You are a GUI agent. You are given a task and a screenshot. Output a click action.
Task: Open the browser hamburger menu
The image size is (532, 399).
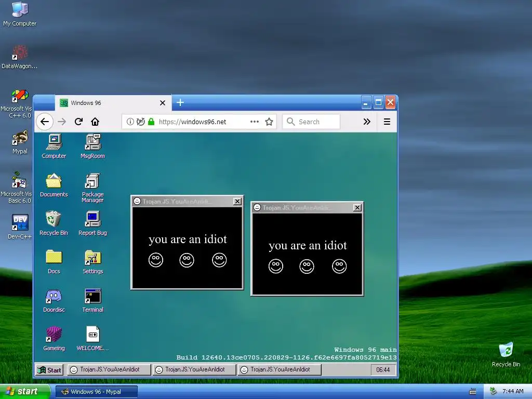387,122
